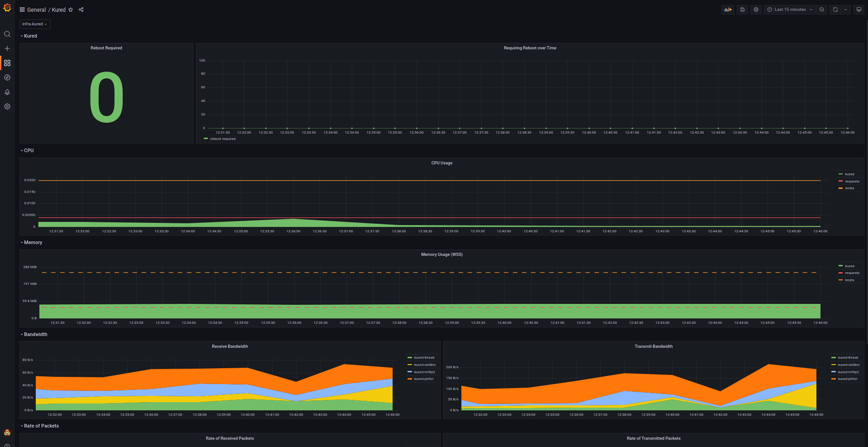Click kured-m9tp2 blue swatch in Transmit legend
The width and height of the screenshot is (868, 447).
coord(833,372)
